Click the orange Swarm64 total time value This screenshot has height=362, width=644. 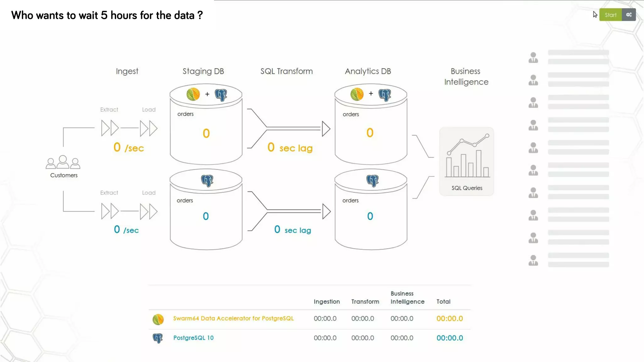tap(449, 319)
